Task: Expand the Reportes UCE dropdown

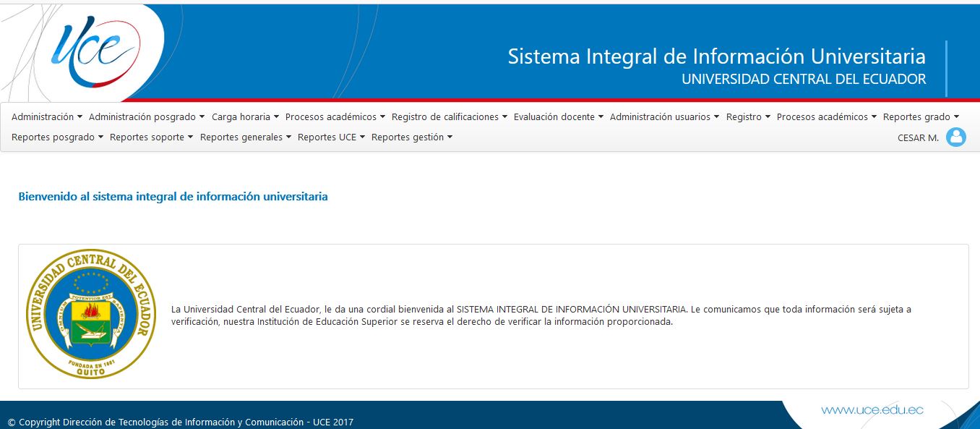Action: 331,137
